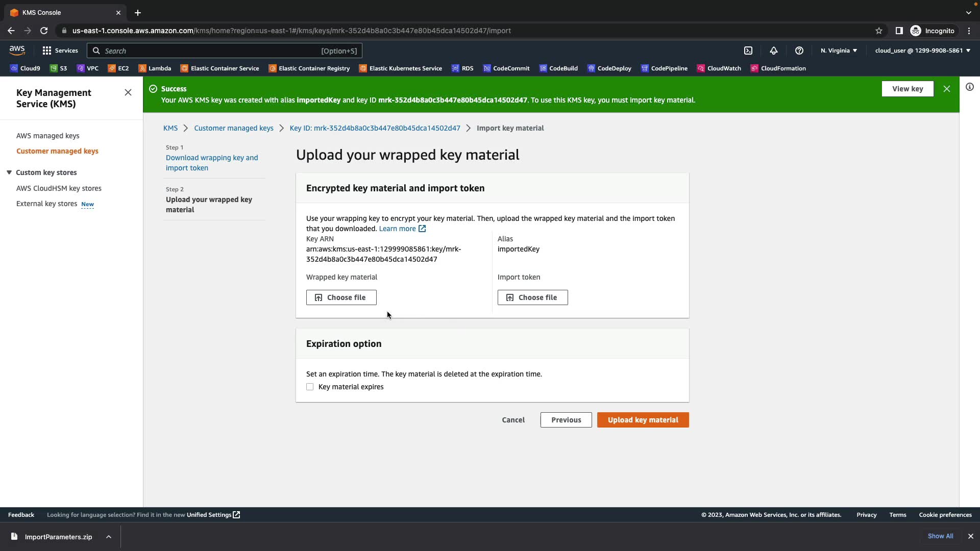
Task: Expand the ImportParameters.zip download options
Action: pos(109,537)
